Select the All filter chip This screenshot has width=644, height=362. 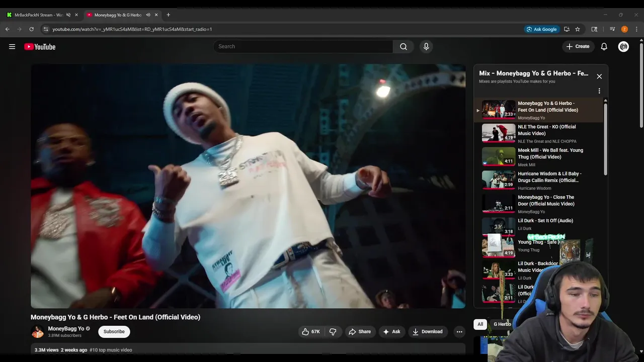point(480,324)
